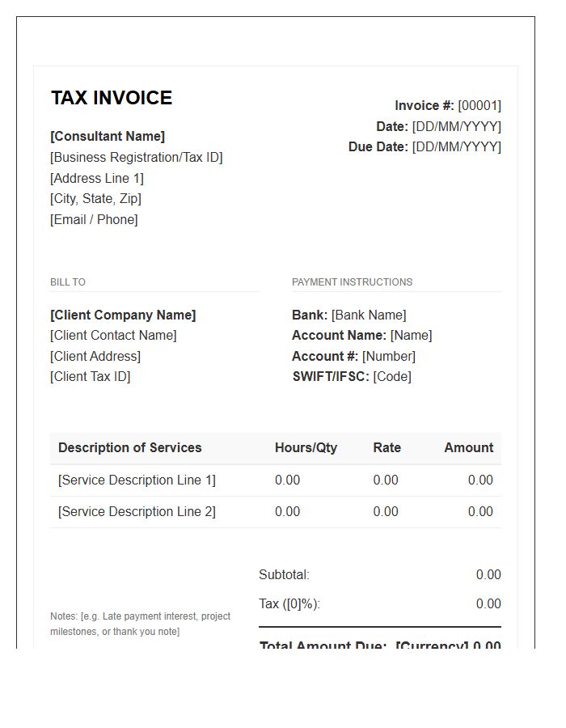Image resolution: width=566 pixels, height=728 pixels.
Task: Click the PAYMENT INSTRUCTIONS section label
Action: point(352,281)
